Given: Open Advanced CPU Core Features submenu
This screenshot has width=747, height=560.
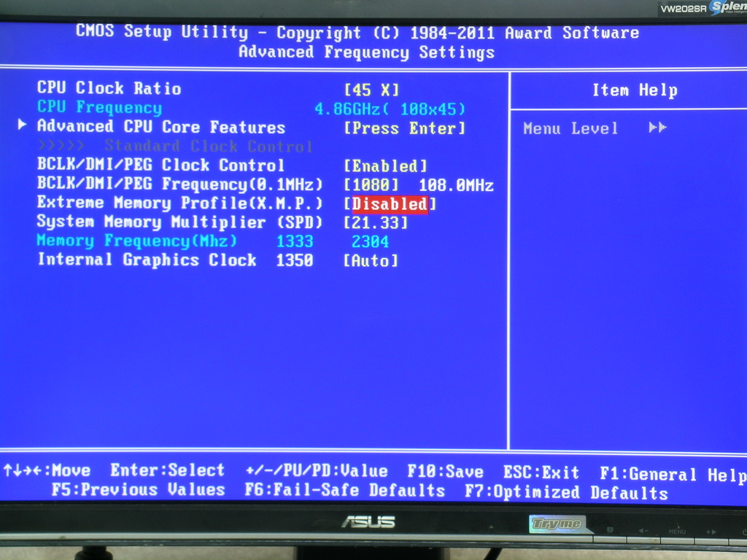Looking at the screenshot, I should (x=161, y=127).
